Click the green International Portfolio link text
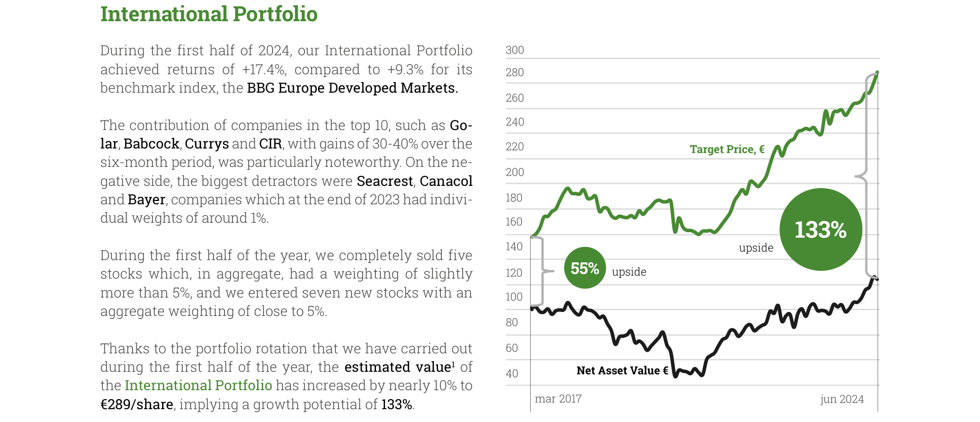The height and width of the screenshot is (422, 980). tap(198, 386)
